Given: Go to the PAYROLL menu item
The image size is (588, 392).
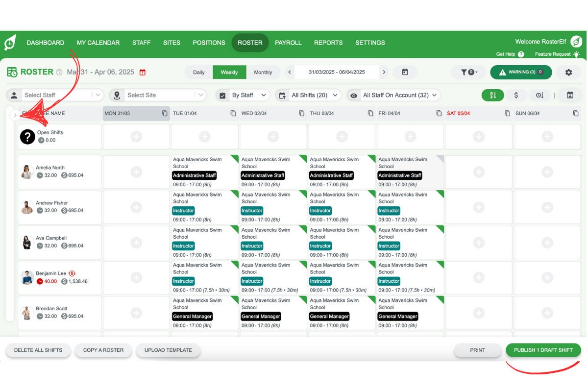Looking at the screenshot, I should click(289, 43).
